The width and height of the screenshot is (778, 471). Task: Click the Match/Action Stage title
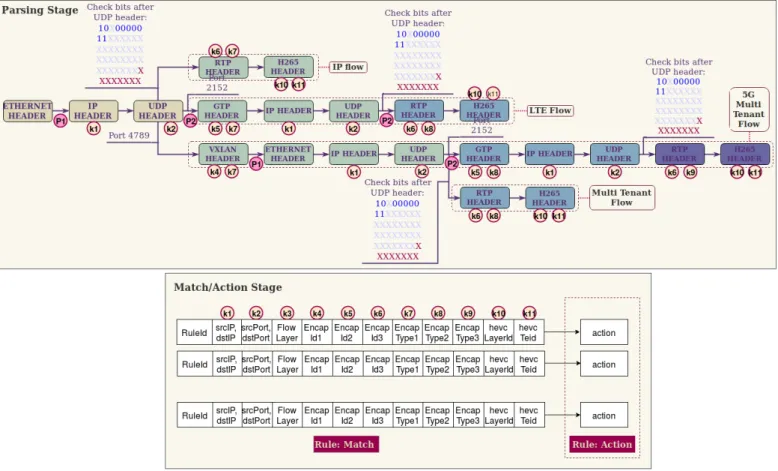pos(228,287)
